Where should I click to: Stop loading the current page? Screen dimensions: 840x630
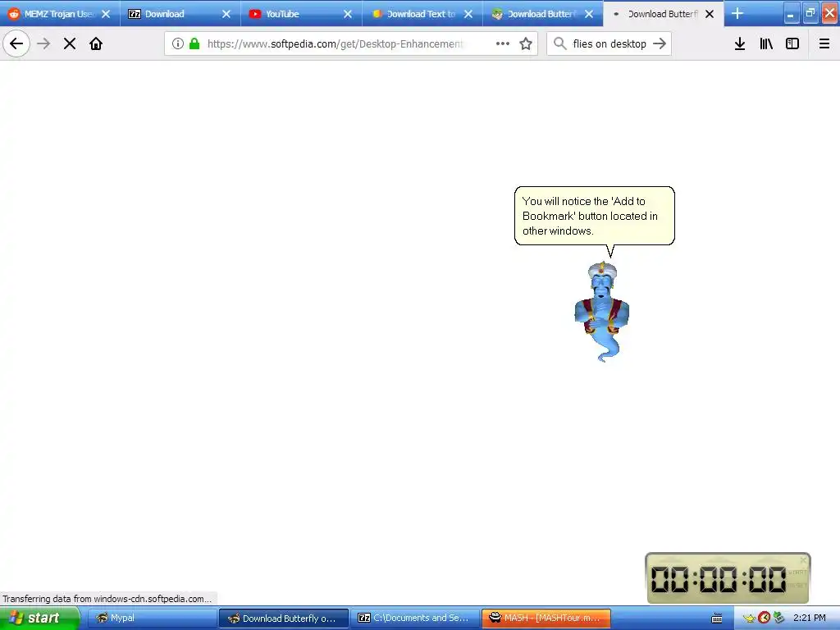70,43
